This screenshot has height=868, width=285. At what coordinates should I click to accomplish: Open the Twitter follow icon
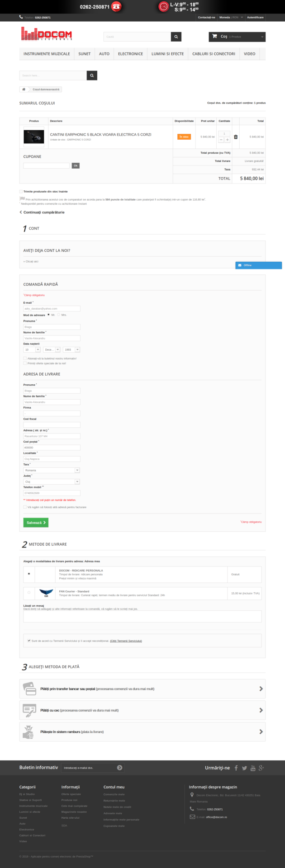coord(244,768)
